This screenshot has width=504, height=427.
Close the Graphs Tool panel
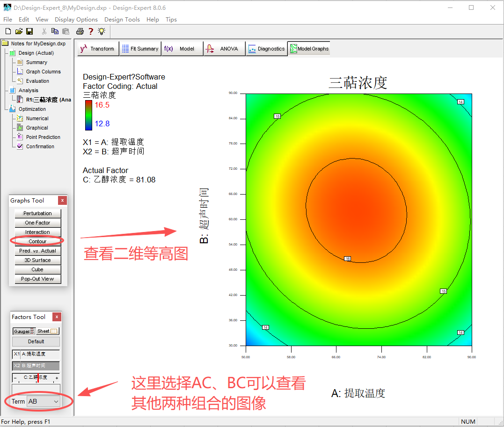click(x=62, y=201)
